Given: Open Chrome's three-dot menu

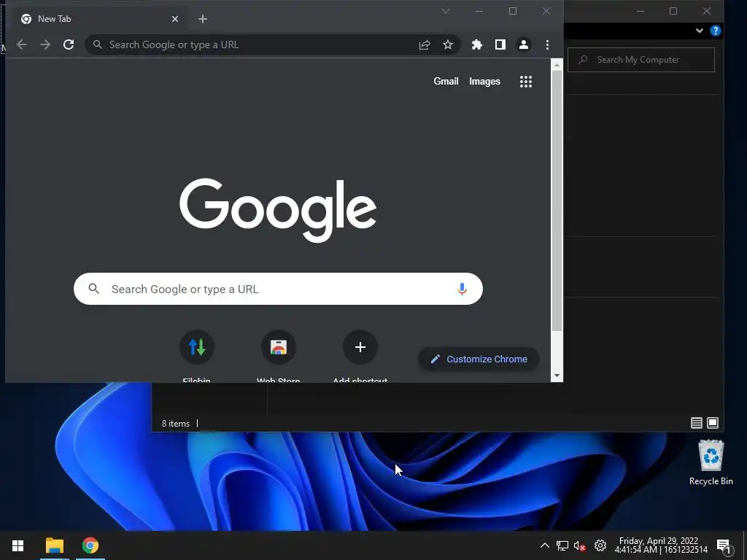Looking at the screenshot, I should pyautogui.click(x=547, y=44).
